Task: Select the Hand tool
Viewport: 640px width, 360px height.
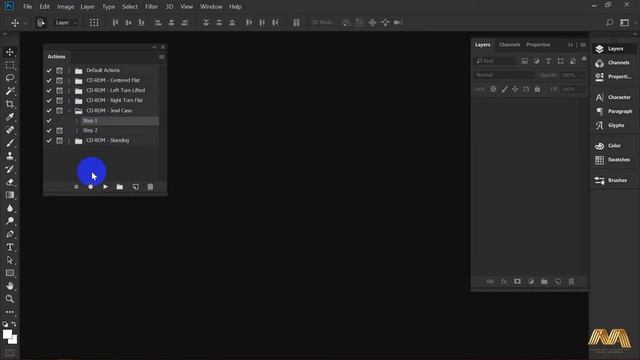Action: (x=10, y=286)
